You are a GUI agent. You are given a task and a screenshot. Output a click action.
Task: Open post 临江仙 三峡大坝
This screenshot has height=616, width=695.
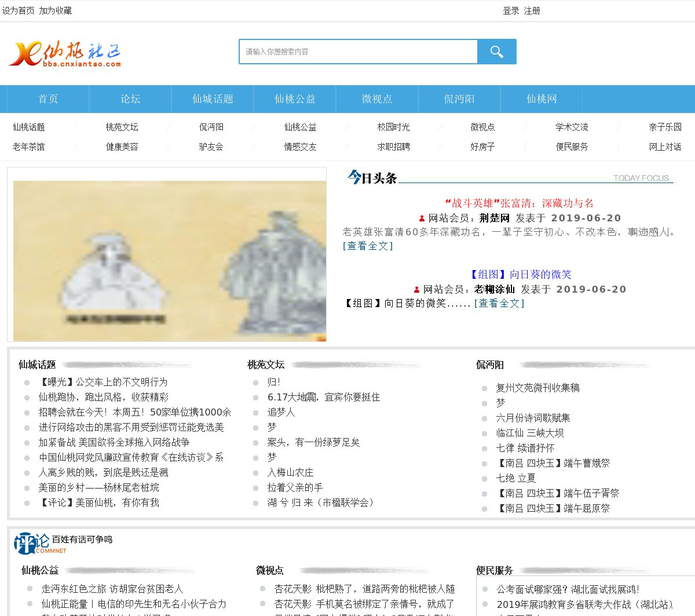tap(530, 433)
